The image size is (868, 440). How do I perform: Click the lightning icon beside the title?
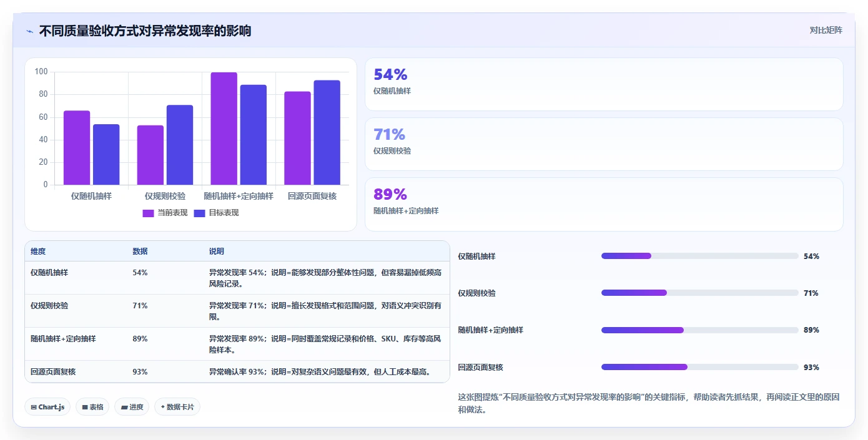click(30, 31)
